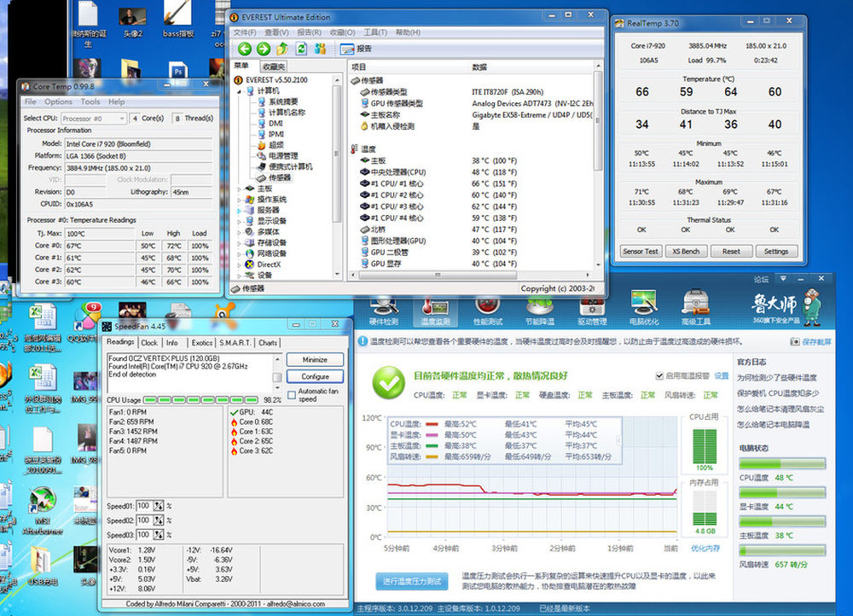Image resolution: width=853 pixels, height=616 pixels.
Task: Select 系统摘要 in the EVEREST tree
Action: click(283, 102)
